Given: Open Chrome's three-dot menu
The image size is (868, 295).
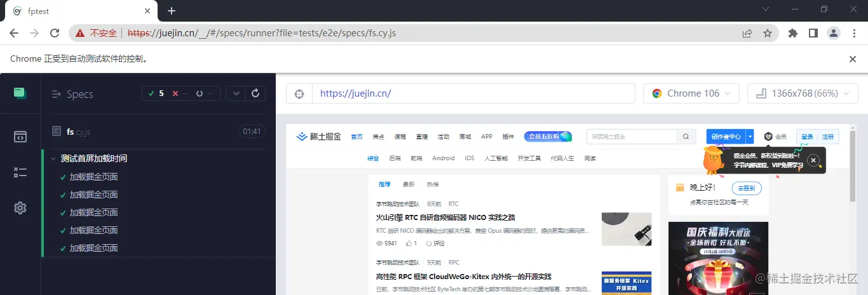Looking at the screenshot, I should pos(853,33).
